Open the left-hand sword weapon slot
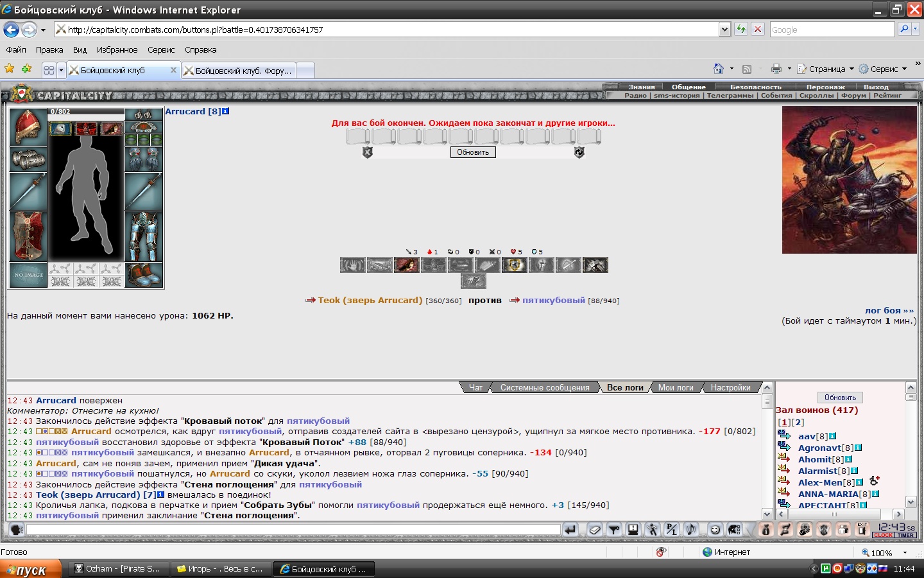 (x=28, y=191)
